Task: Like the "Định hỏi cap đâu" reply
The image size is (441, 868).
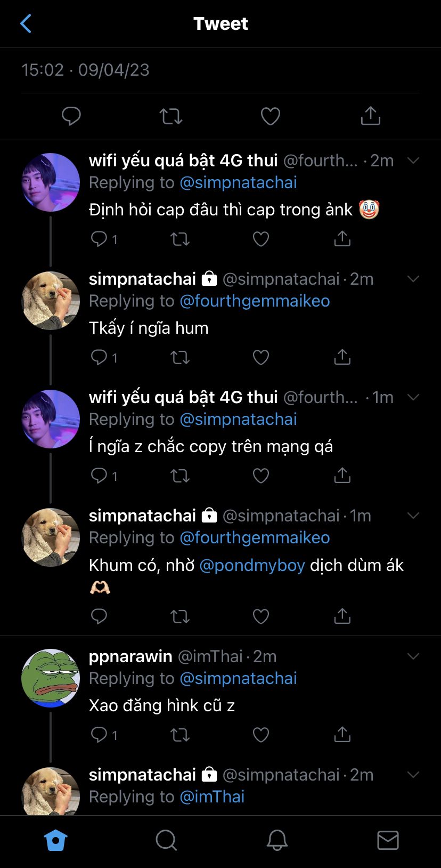Action: (x=260, y=239)
